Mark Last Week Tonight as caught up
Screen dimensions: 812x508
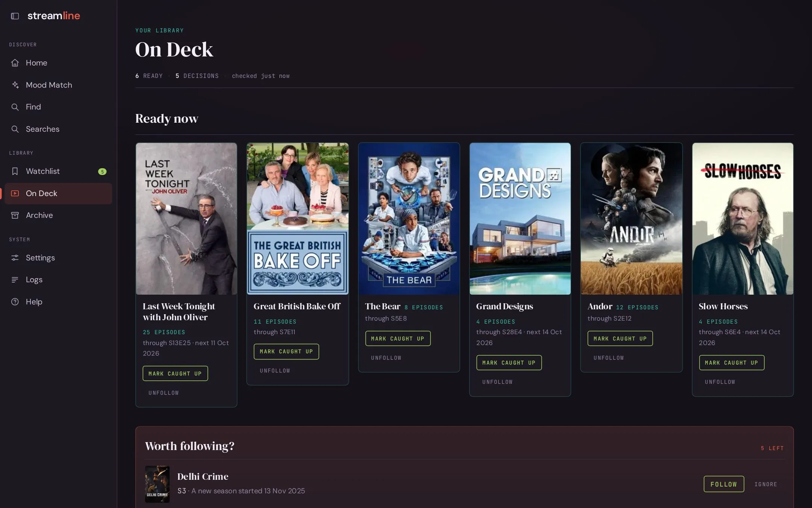175,374
